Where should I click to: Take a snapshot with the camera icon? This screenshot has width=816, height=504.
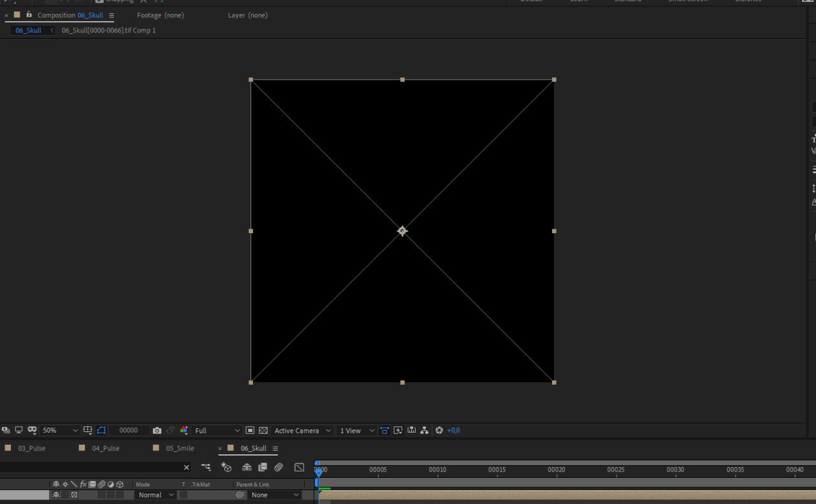point(157,431)
